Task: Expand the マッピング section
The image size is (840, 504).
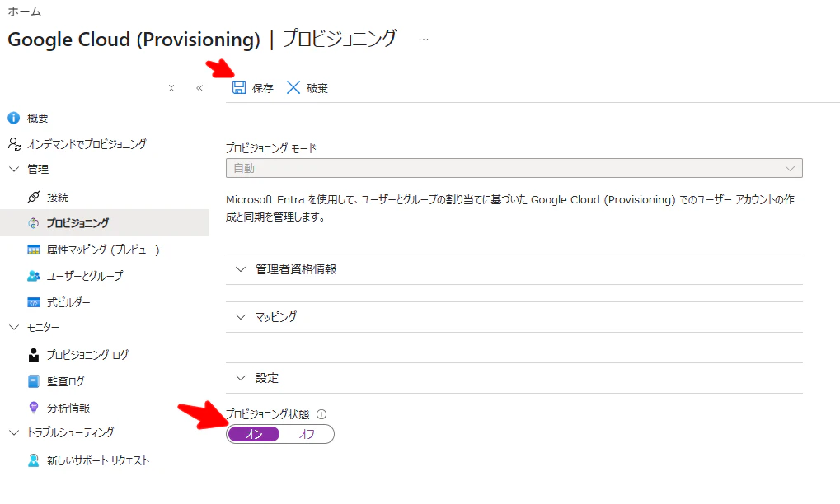Action: click(x=514, y=317)
